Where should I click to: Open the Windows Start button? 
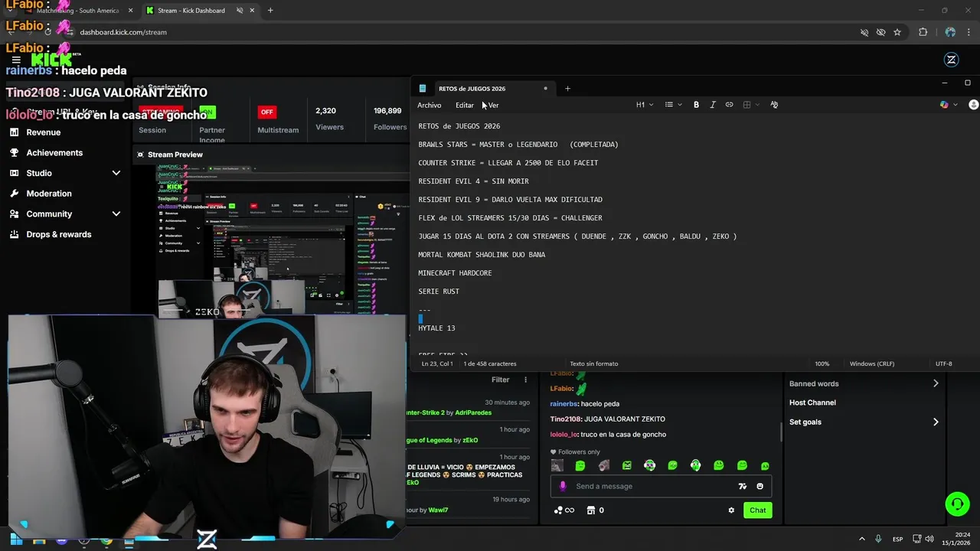(x=16, y=540)
